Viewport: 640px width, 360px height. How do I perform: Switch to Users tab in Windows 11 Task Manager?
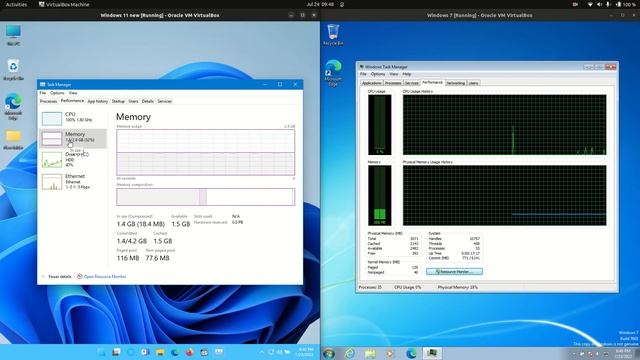(x=133, y=101)
